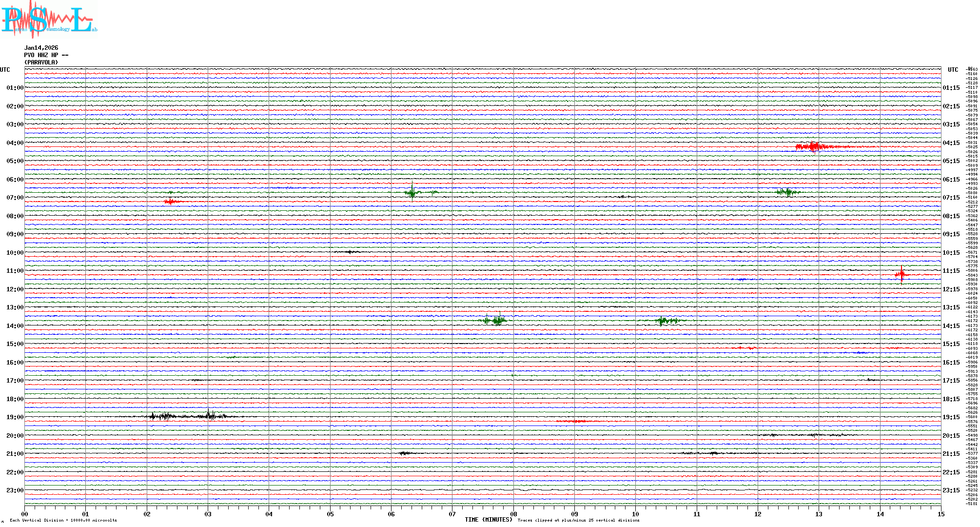Click the 04:00 left hour label
This screenshot has width=980, height=527.
coord(15,143)
